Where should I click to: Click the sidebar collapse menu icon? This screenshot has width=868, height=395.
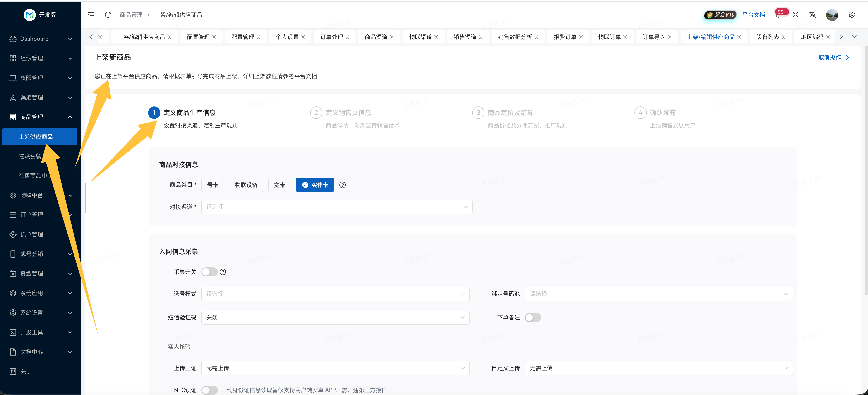point(91,15)
